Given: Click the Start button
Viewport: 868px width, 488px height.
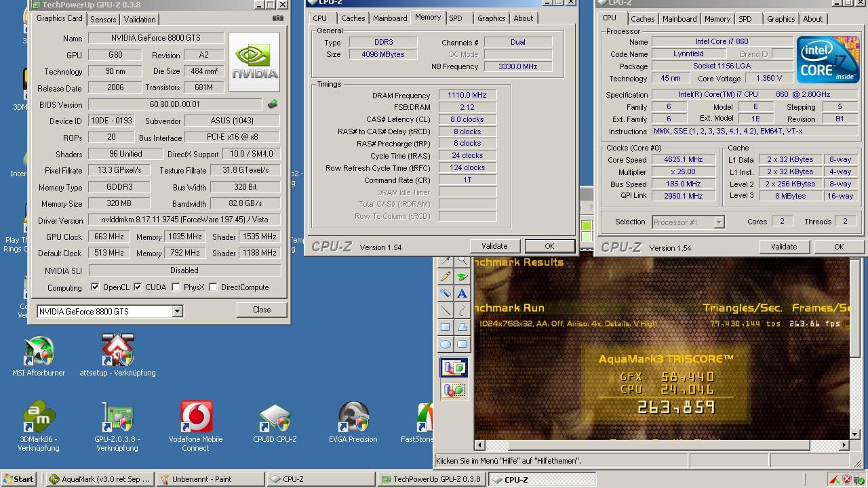Looking at the screenshot, I should coord(18,479).
